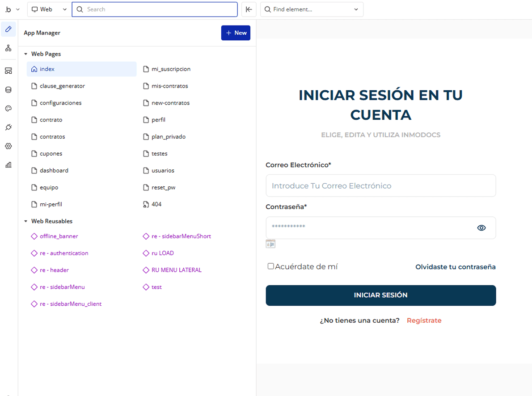Collapse the Web Reusables section
Viewport: 532px width, 396px height.
(25, 221)
